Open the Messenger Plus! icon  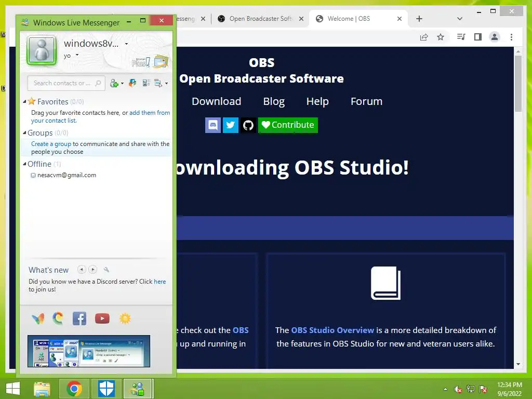click(x=140, y=62)
